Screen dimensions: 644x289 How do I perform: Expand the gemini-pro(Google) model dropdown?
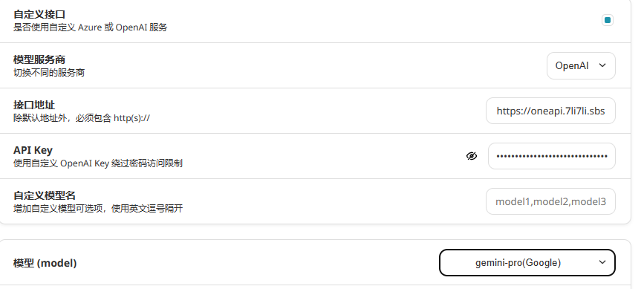pos(527,263)
